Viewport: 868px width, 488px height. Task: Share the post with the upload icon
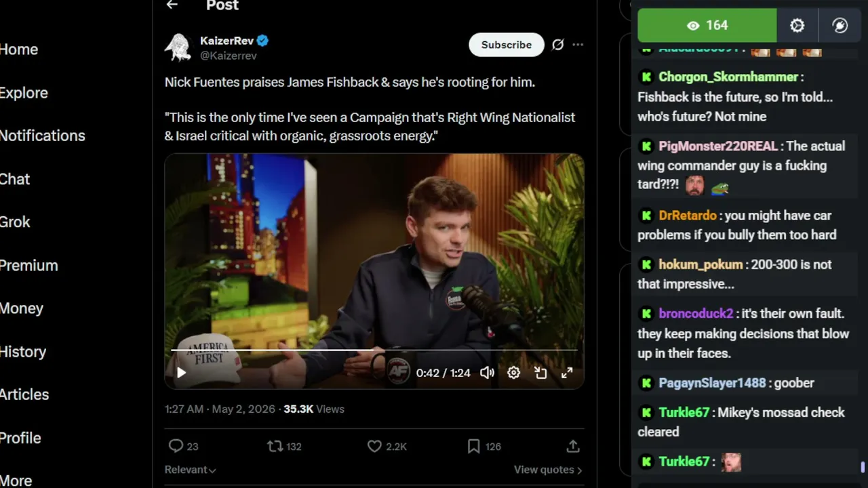pyautogui.click(x=573, y=446)
